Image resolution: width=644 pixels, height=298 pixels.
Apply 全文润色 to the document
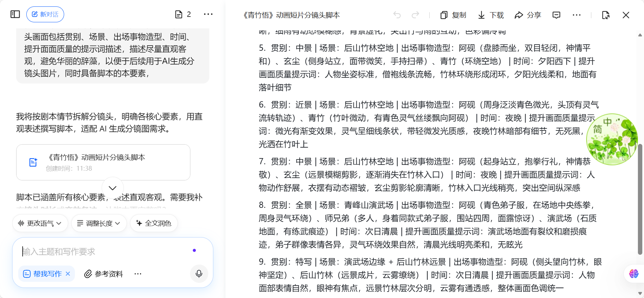point(154,223)
